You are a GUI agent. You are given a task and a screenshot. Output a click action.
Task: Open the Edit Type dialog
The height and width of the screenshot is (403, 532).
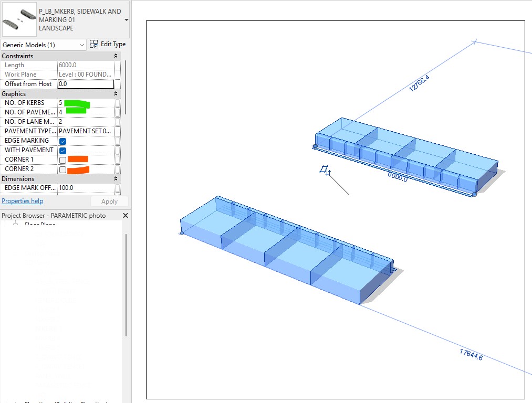click(x=108, y=44)
